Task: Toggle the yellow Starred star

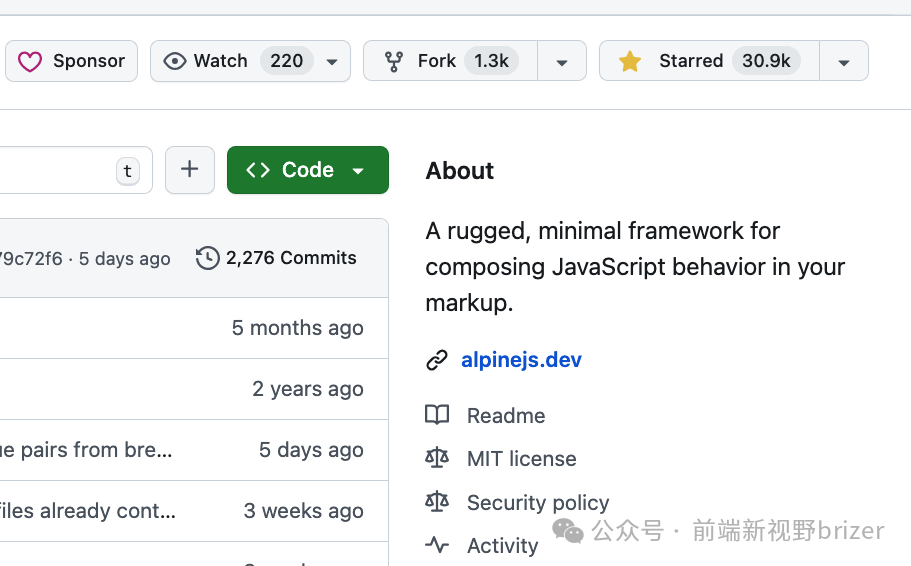Action: [x=630, y=61]
